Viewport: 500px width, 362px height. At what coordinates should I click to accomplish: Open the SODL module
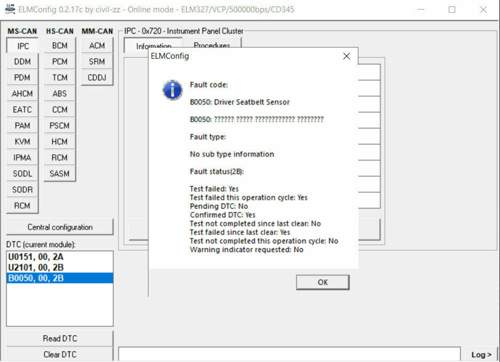pos(23,174)
